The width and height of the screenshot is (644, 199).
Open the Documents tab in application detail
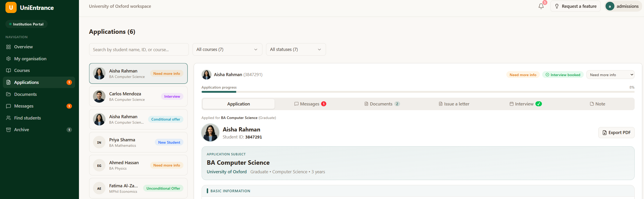[382, 104]
